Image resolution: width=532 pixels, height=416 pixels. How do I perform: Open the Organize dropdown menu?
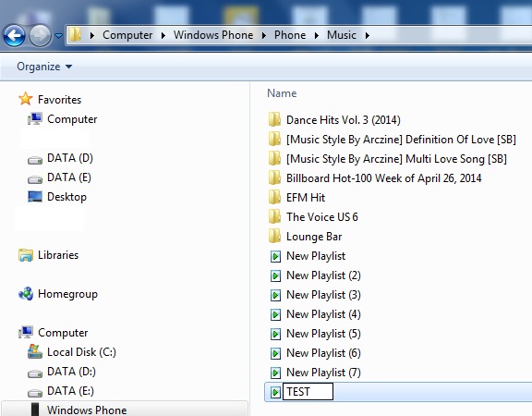tap(44, 67)
